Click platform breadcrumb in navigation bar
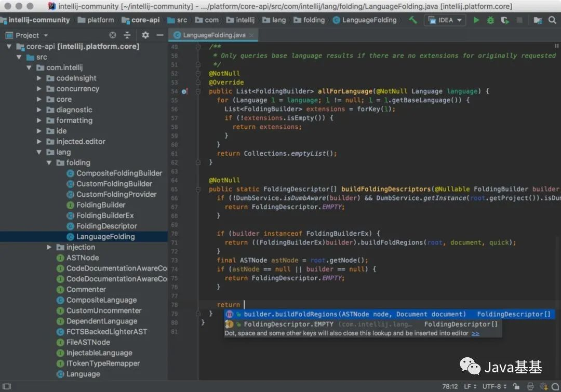The height and width of the screenshot is (392, 561). coord(96,20)
